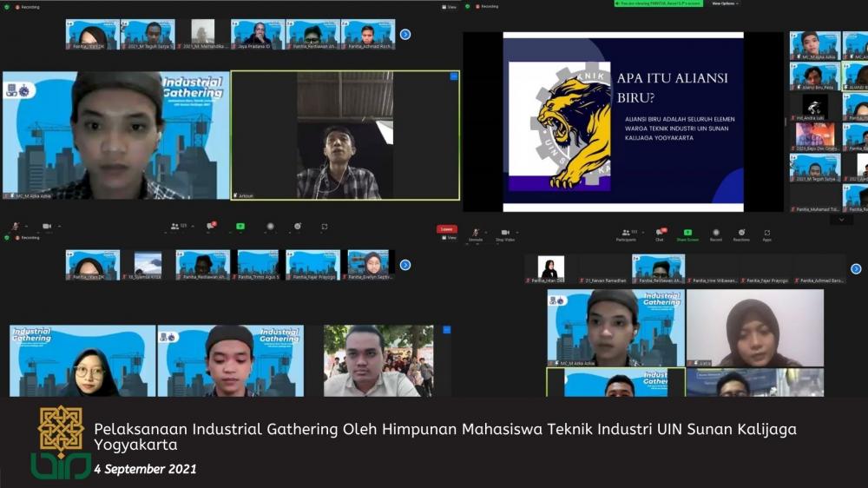Show next thumbnails after Panitia_Achmad Baro tile
This screenshot has height=488, width=868.
click(x=856, y=268)
